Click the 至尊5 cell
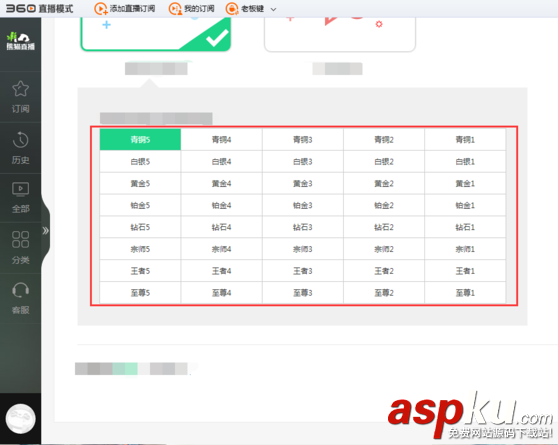558x445 pixels. tap(140, 293)
